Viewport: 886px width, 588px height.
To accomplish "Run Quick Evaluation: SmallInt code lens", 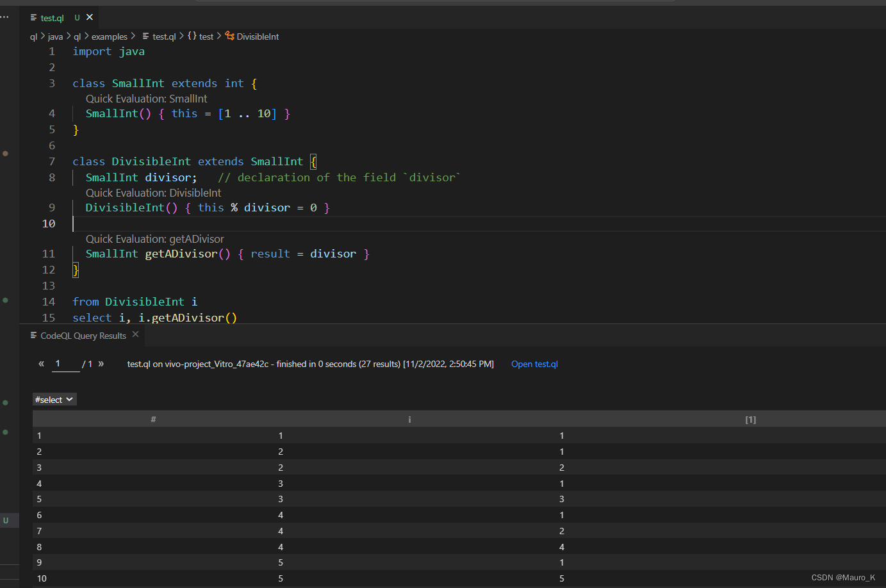I will tap(147, 99).
